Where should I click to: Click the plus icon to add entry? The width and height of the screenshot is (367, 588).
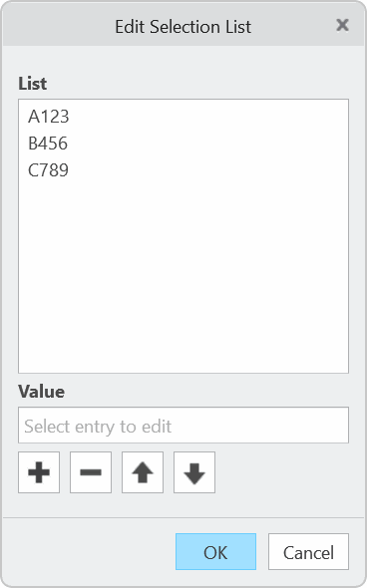coord(39,472)
